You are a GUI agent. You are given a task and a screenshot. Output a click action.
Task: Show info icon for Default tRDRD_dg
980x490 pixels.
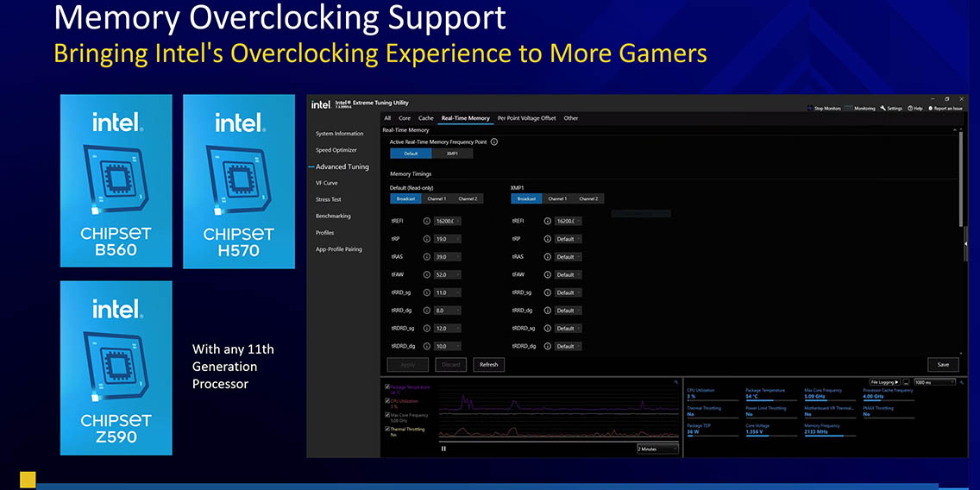point(427,346)
